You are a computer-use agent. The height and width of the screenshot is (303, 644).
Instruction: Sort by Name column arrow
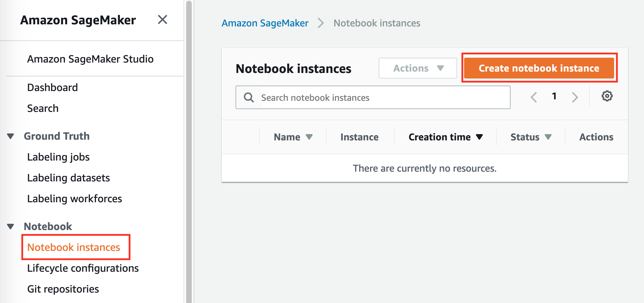(x=309, y=137)
